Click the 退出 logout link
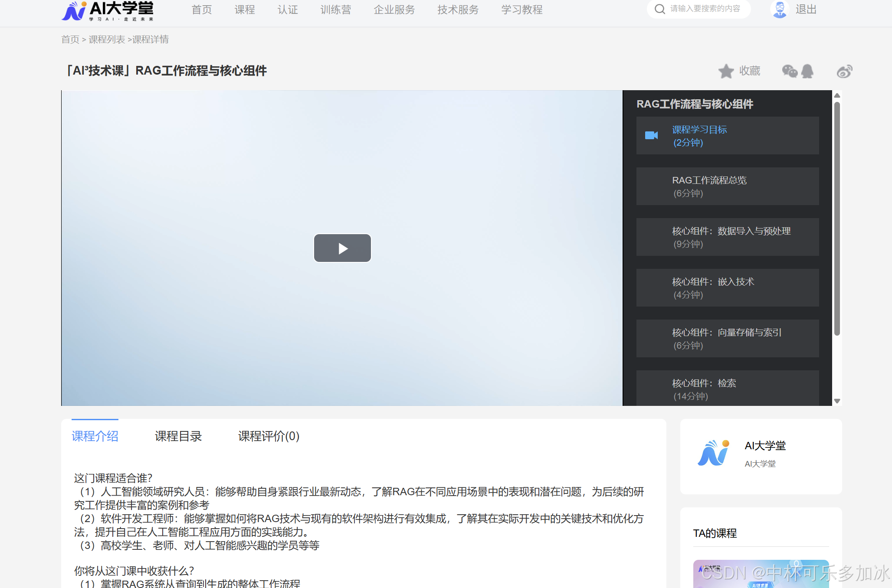The width and height of the screenshot is (892, 588). click(x=806, y=10)
